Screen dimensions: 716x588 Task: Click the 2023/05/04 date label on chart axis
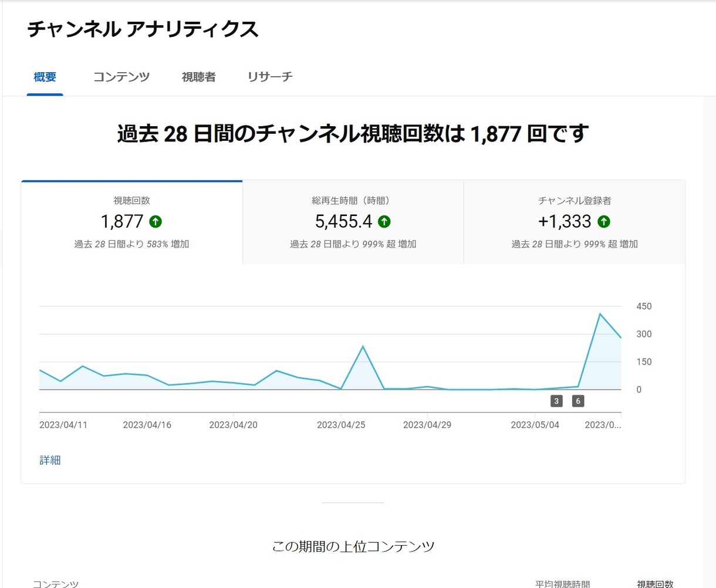click(535, 425)
